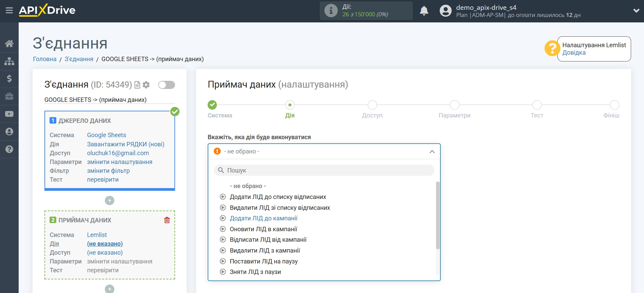Go to Фініш step

(614, 105)
